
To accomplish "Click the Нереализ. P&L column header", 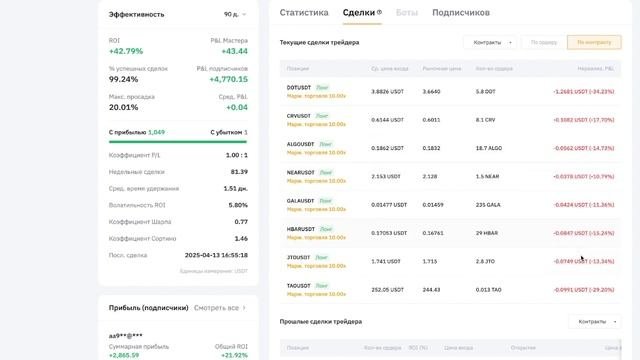I will 596,69.
